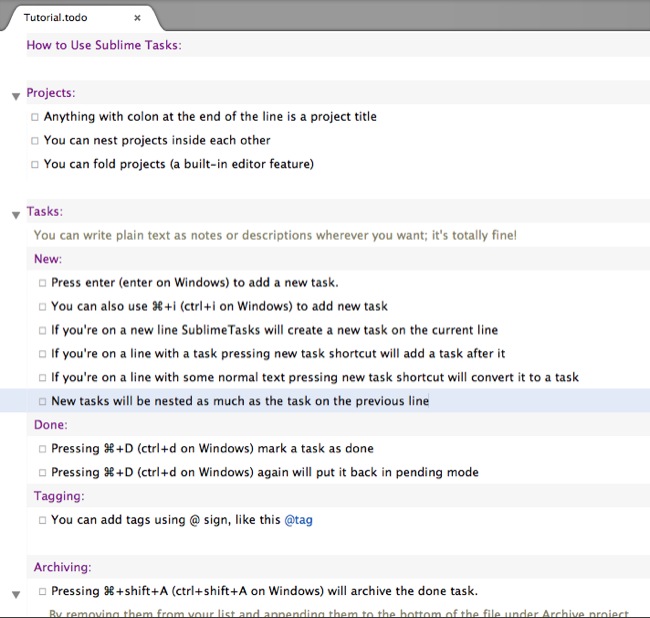The width and height of the screenshot is (650, 618).
Task: Collapse the Projects section fold arrow
Action: [16, 97]
